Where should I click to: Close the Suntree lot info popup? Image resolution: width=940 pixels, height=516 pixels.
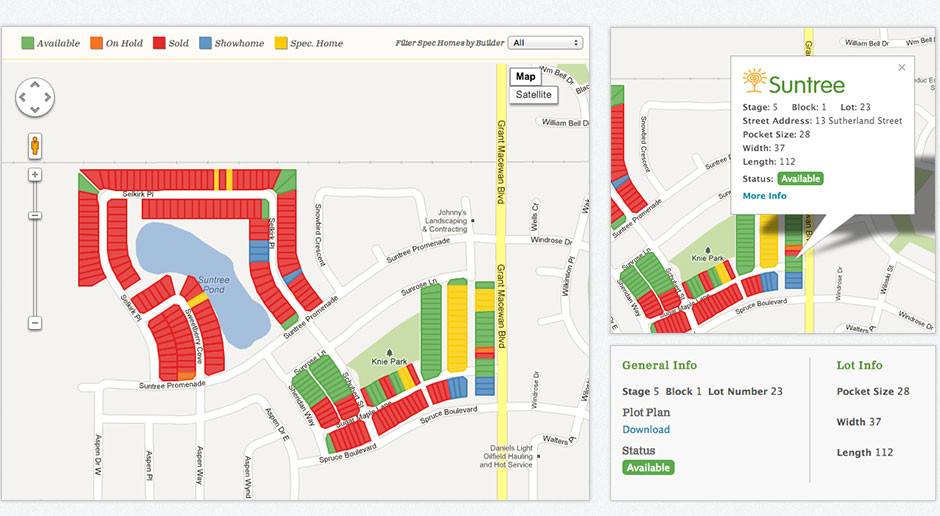pos(902,67)
